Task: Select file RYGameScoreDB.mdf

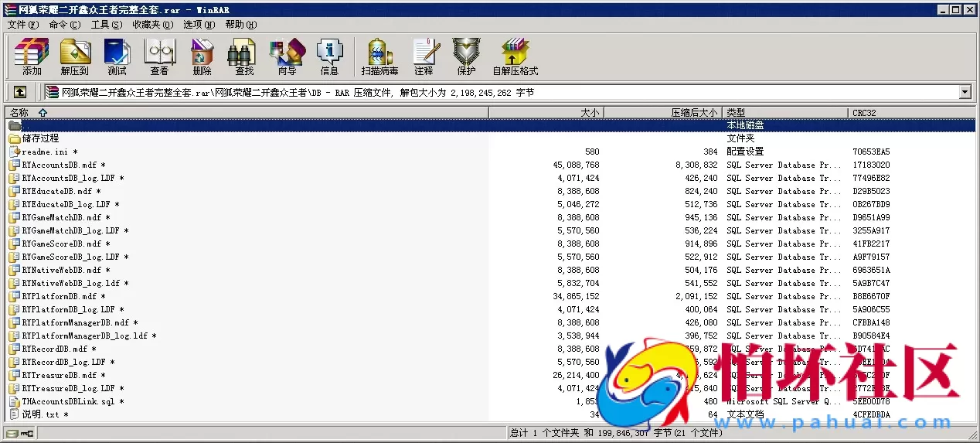Action: click(490, 244)
